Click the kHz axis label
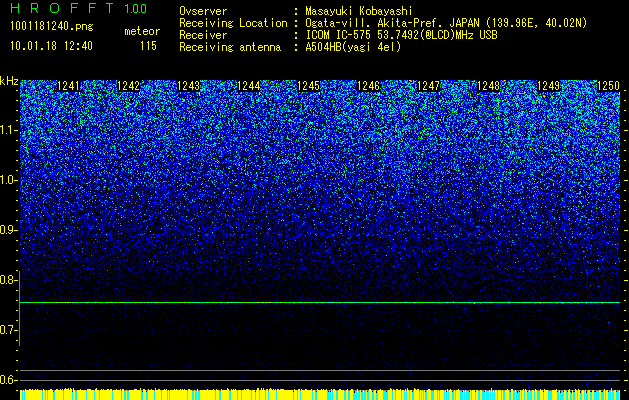Screen dimensions: 629x400 pyautogui.click(x=9, y=81)
